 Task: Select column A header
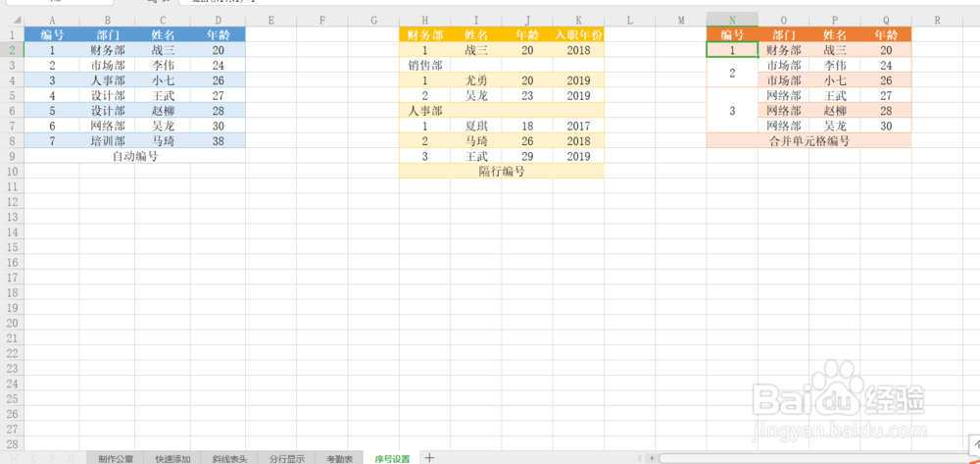click(51, 20)
